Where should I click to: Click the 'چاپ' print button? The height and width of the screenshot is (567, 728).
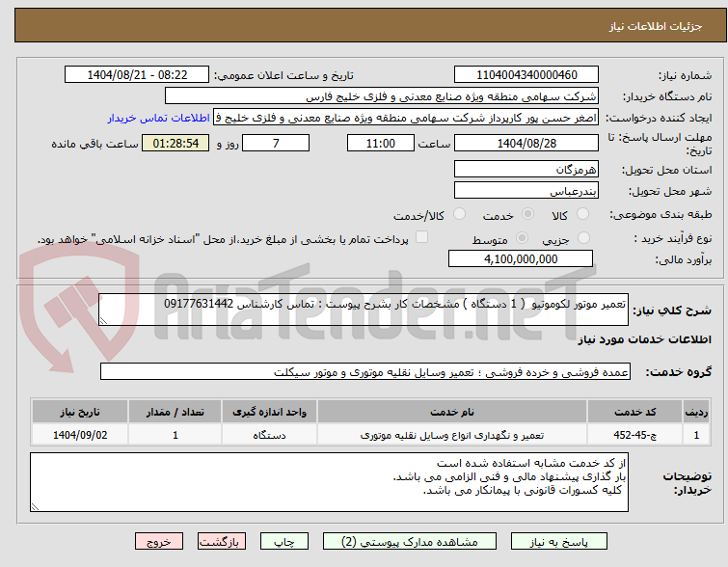click(x=284, y=542)
